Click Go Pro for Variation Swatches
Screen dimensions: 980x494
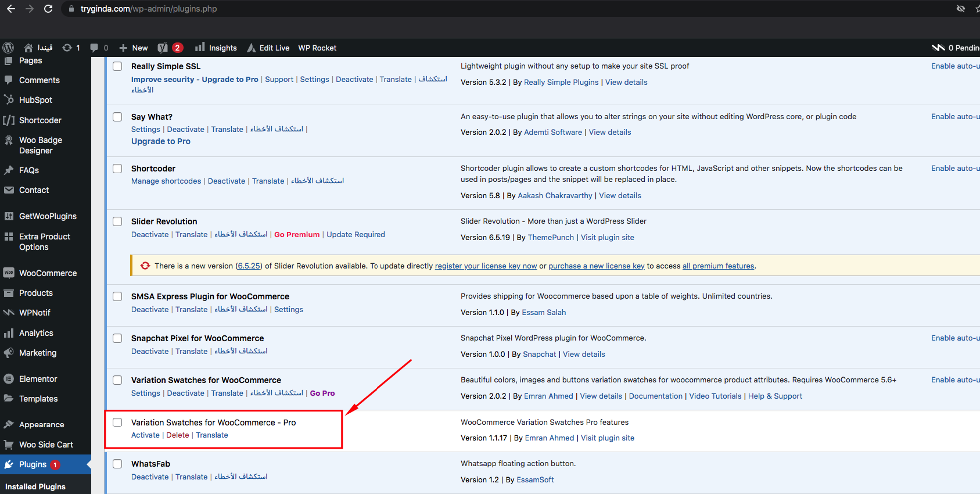(322, 393)
